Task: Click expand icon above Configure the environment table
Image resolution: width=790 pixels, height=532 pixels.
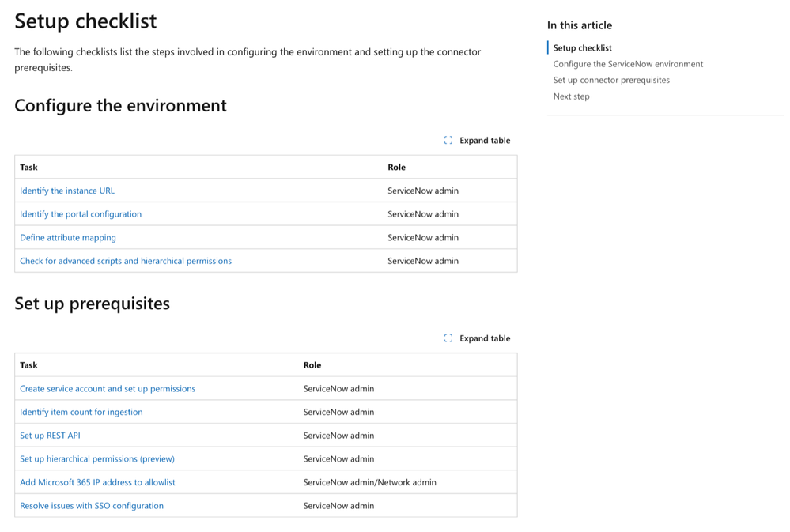Action: 448,141
